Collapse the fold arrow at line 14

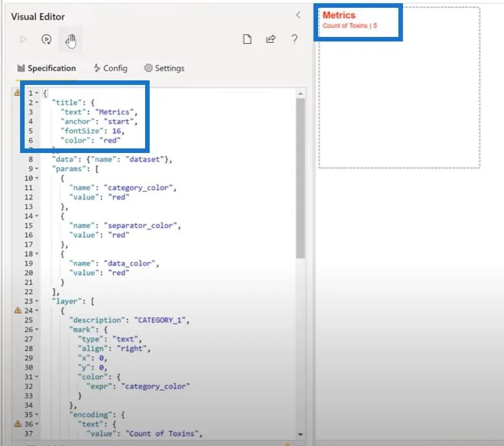point(37,216)
